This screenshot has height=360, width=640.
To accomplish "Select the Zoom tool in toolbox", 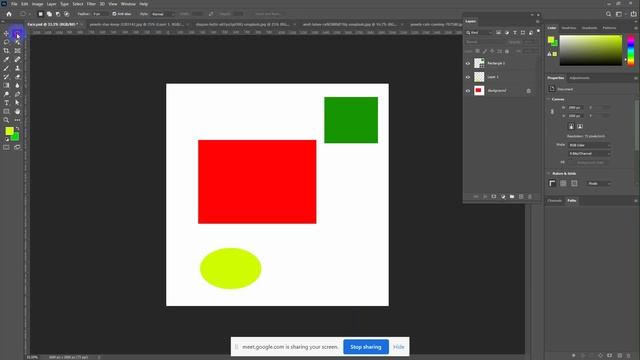I will coord(6,120).
